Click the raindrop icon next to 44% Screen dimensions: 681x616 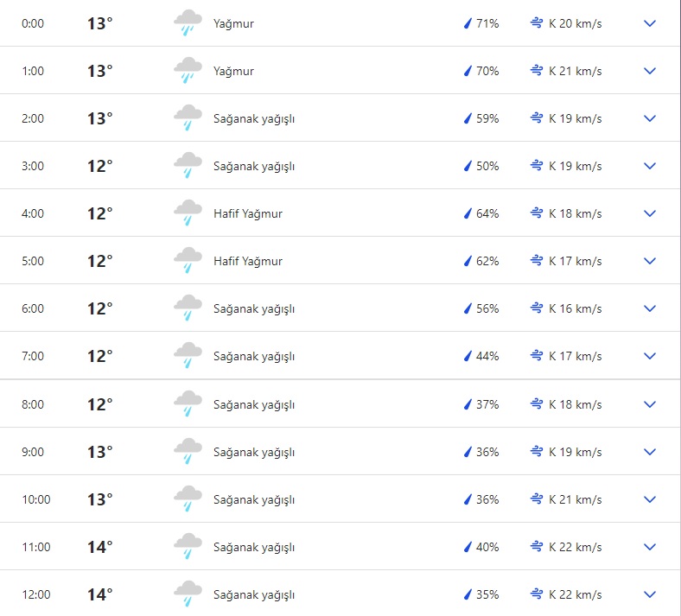468,356
